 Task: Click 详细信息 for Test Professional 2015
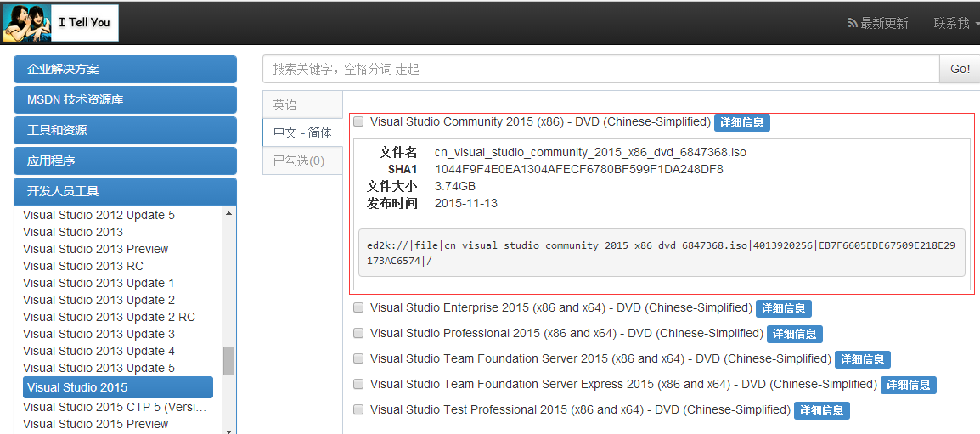pyautogui.click(x=822, y=410)
